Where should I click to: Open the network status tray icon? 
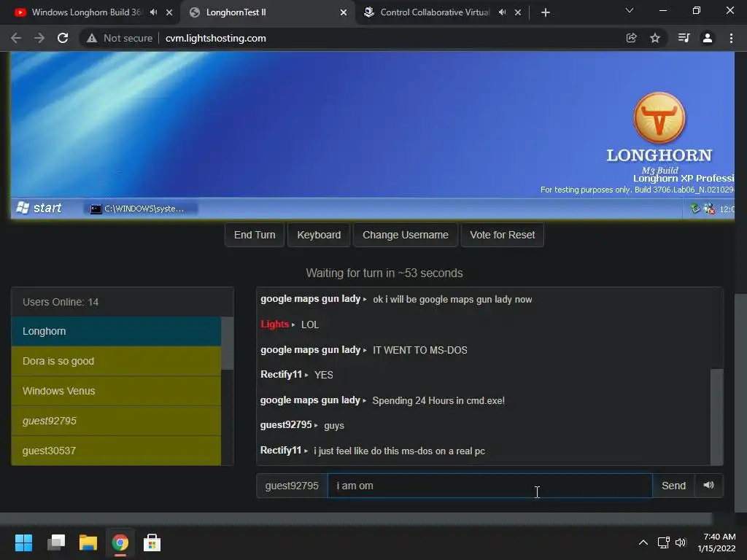[664, 542]
